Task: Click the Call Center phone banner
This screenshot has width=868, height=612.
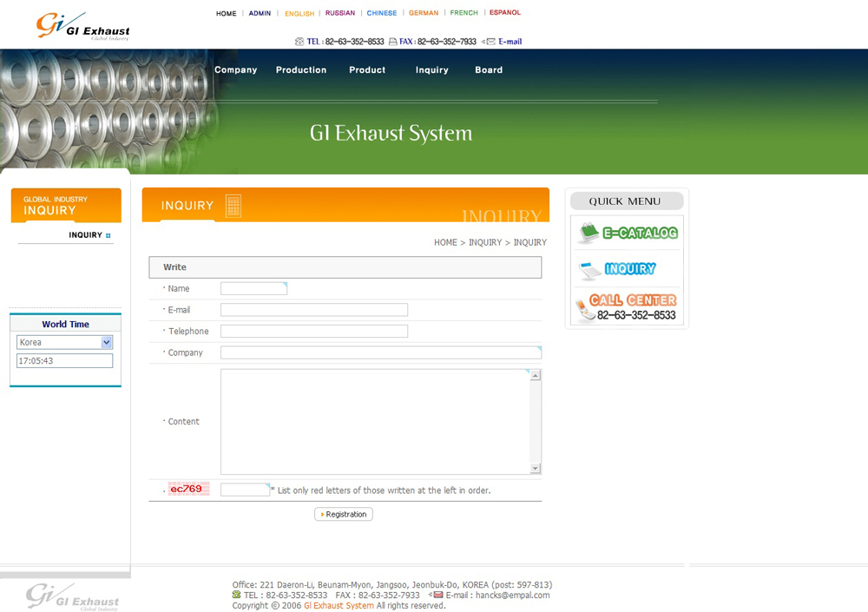Action: [x=627, y=306]
